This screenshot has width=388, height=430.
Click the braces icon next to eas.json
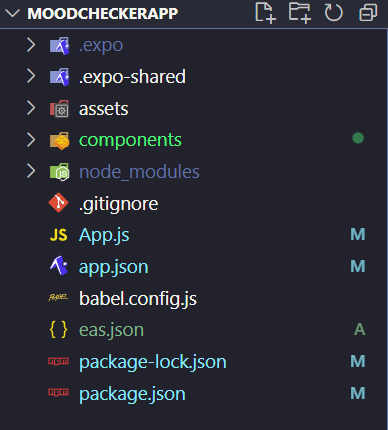coord(58,329)
